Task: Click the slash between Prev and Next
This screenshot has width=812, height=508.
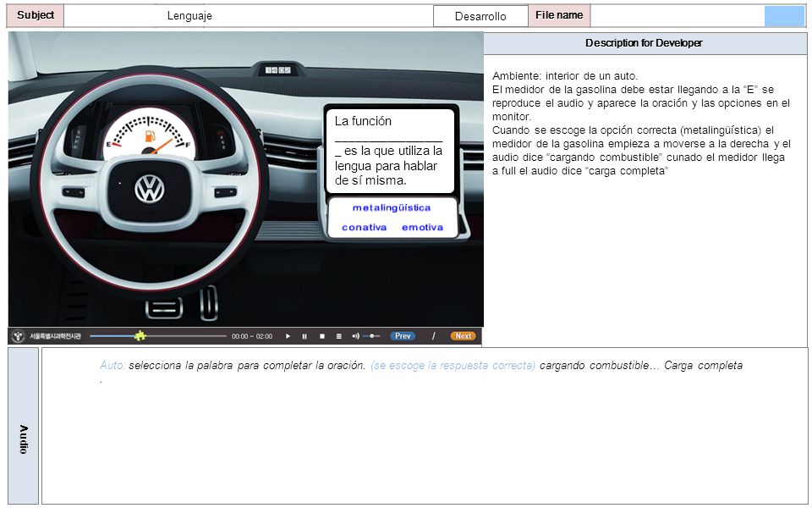Action: (x=433, y=336)
